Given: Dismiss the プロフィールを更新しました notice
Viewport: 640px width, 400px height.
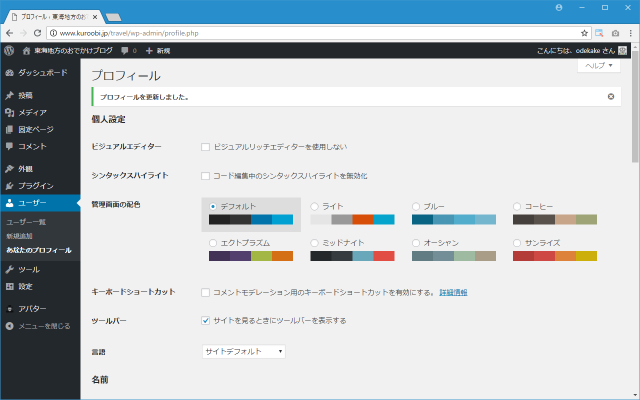Looking at the screenshot, I should pyautogui.click(x=611, y=97).
